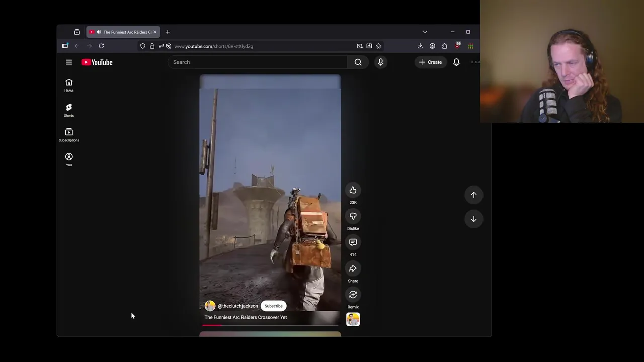Image resolution: width=644 pixels, height=362 pixels.
Task: Go forward in browser history
Action: click(x=89, y=46)
